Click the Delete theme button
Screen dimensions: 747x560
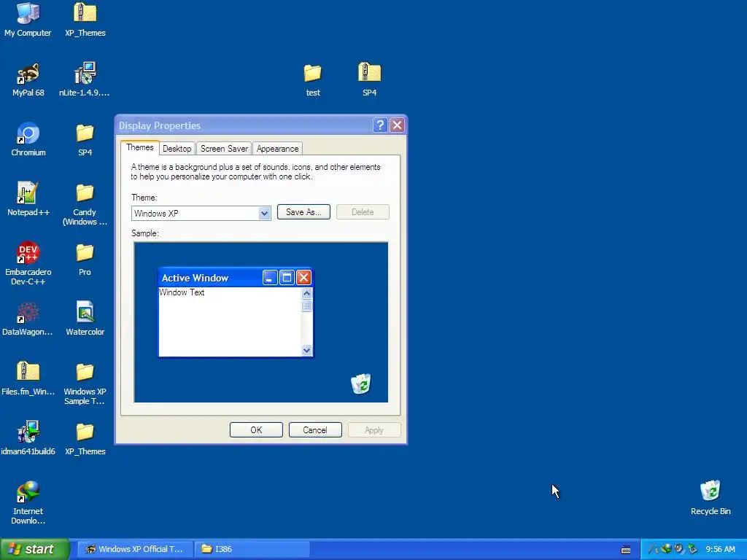coord(363,212)
